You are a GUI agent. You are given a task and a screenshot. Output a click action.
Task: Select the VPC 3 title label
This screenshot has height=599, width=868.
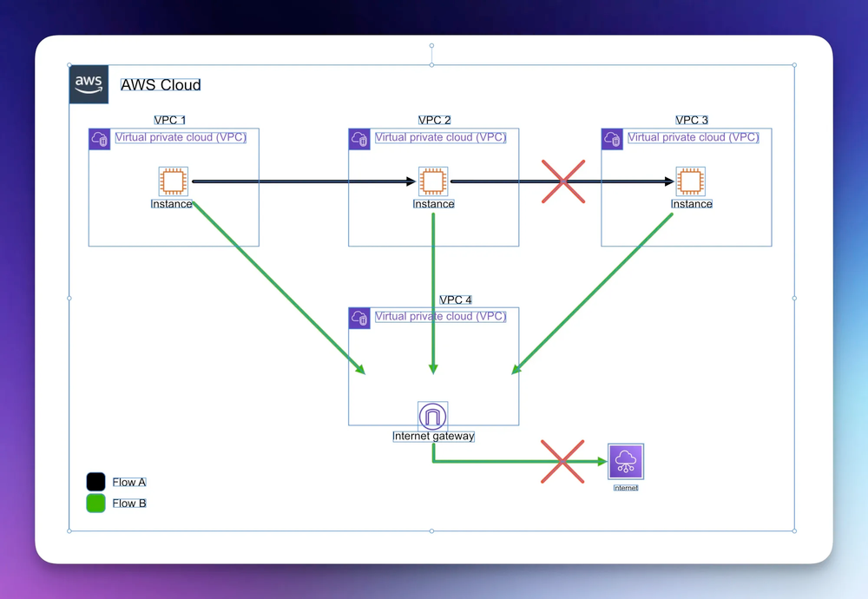click(x=692, y=120)
